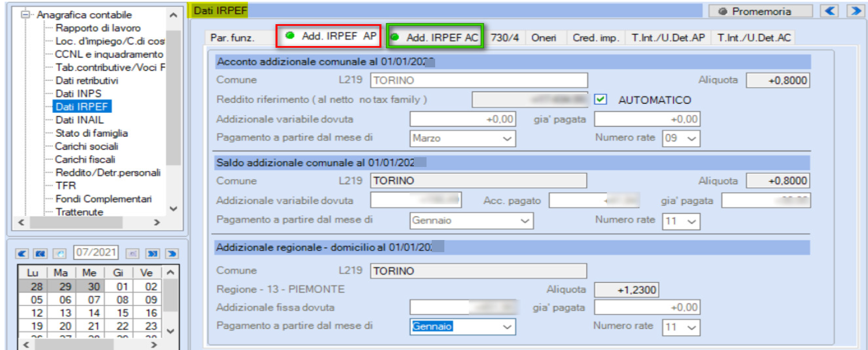The height and width of the screenshot is (350, 868).
Task: Open the Cred. imp. tab
Action: [x=596, y=38]
